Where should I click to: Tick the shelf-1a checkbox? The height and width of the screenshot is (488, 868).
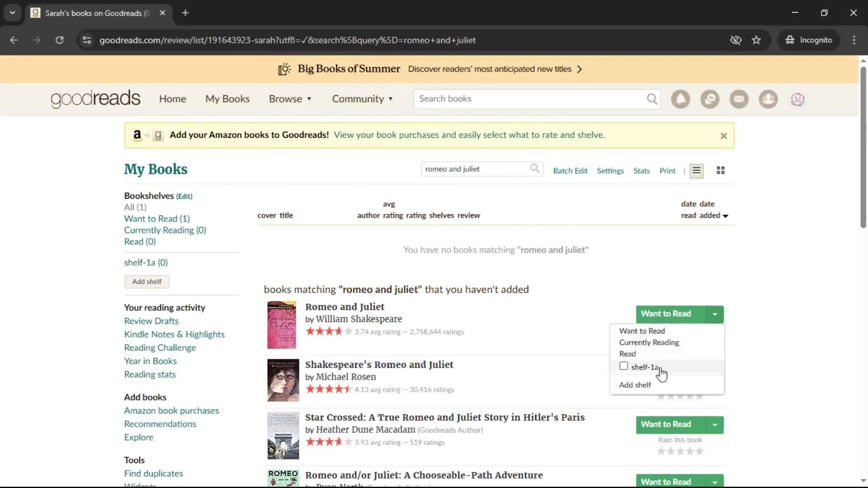point(623,366)
